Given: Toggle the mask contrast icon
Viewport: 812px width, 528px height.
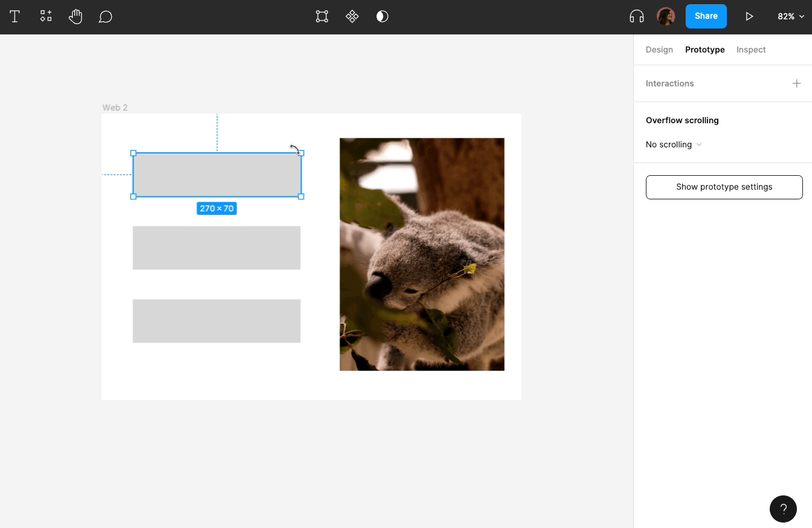Looking at the screenshot, I should [382, 16].
